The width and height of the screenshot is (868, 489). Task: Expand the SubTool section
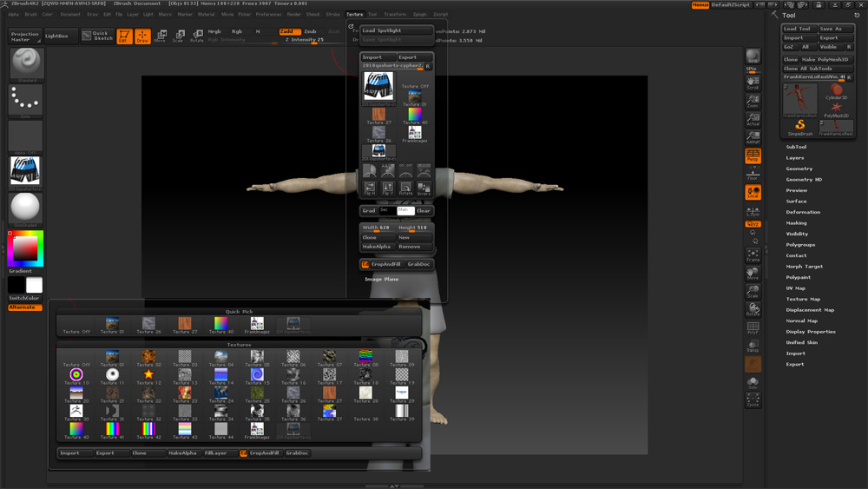click(x=796, y=147)
